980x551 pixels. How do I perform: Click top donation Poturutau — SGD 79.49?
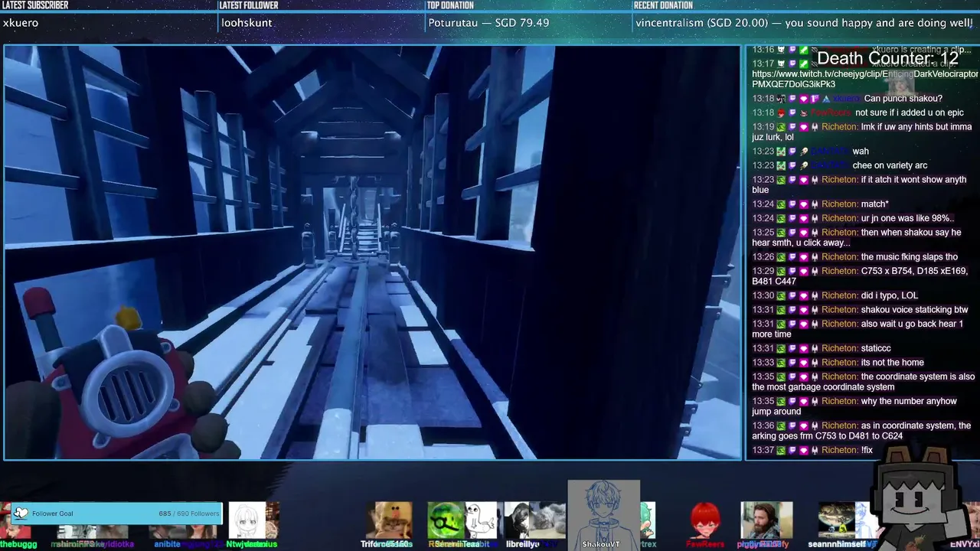(488, 23)
